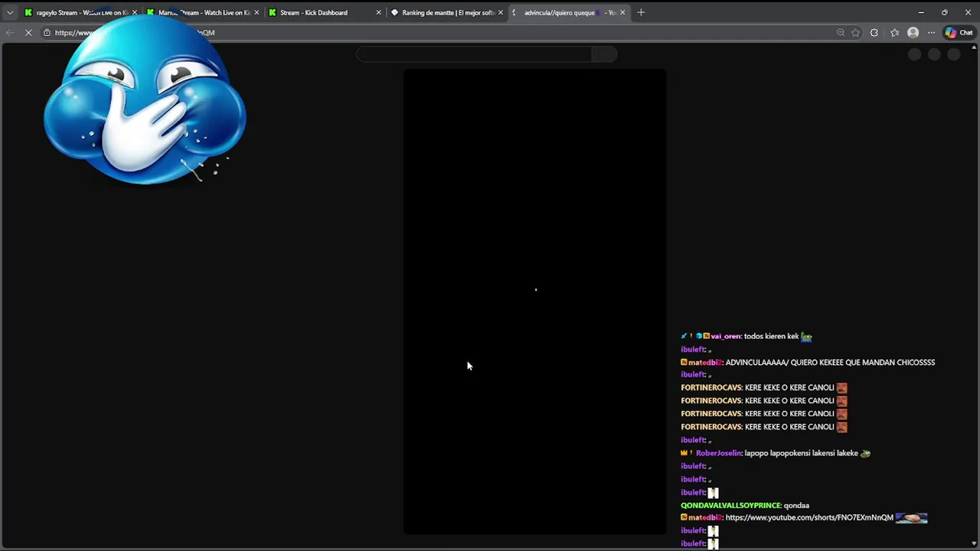
Task: Click the video thumbnail beside the YouTube link
Action: click(911, 518)
